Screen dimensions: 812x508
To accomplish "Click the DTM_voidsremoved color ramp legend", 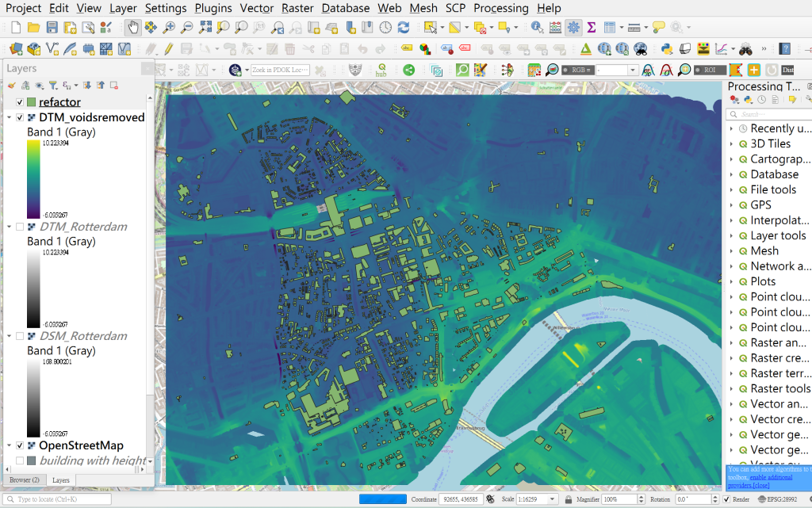I will tap(33, 180).
